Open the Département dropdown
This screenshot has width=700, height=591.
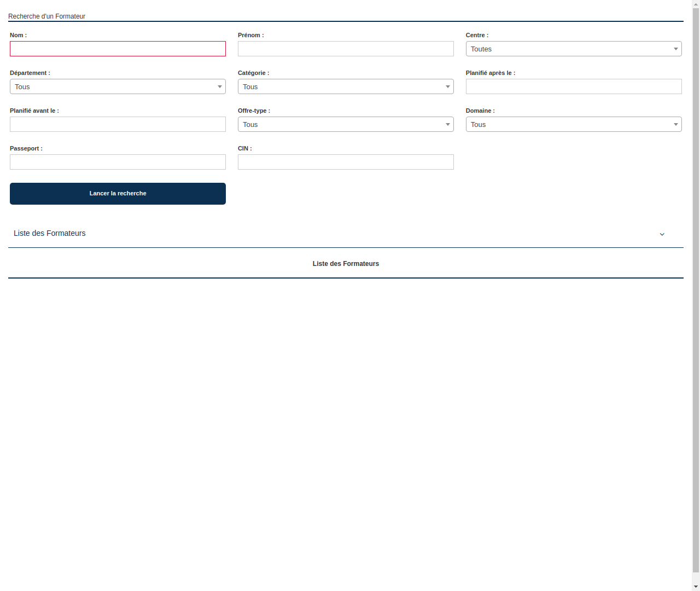click(118, 86)
